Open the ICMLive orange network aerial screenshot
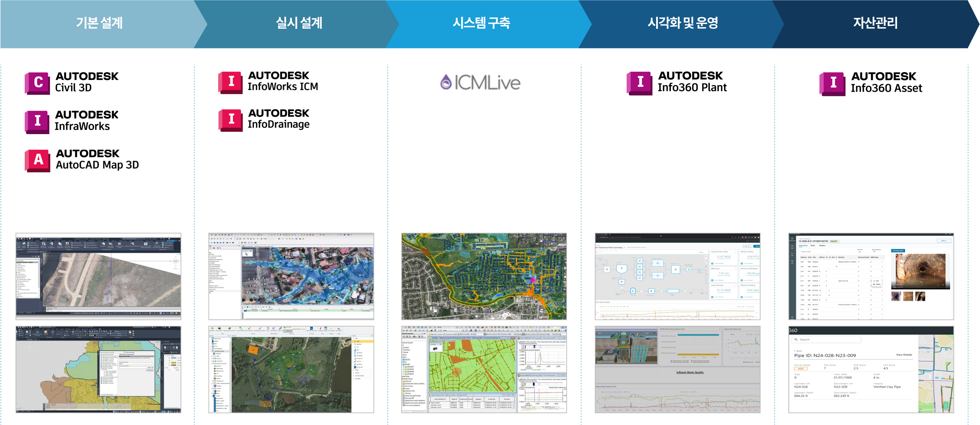This screenshot has width=980, height=425. [x=484, y=276]
